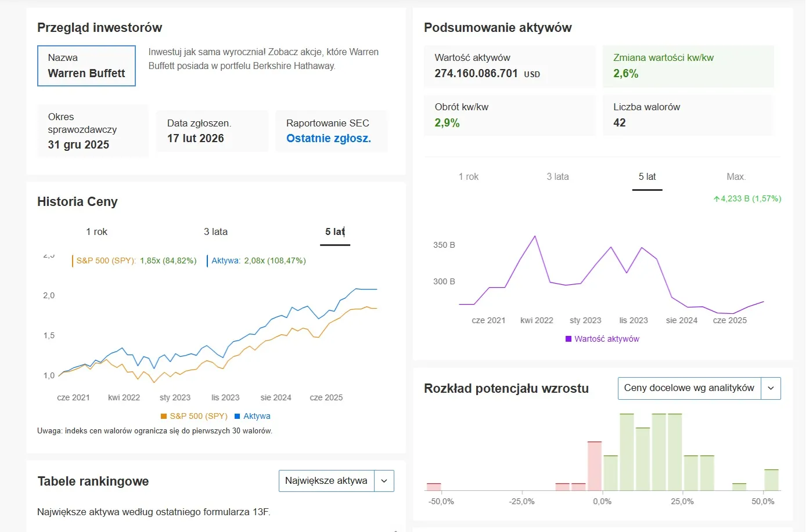
Task: Expand the ranking tables selector
Action: [336, 480]
